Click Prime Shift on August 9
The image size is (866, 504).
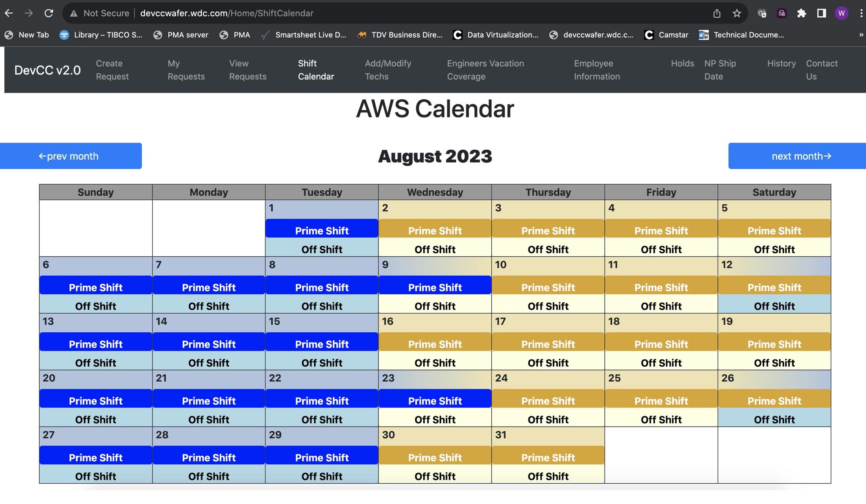[x=435, y=285]
